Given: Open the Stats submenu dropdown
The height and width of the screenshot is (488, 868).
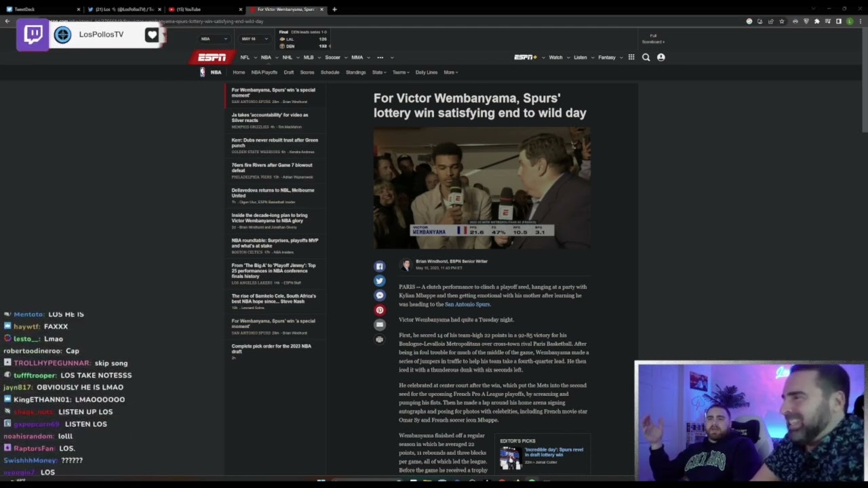Looking at the screenshot, I should (x=379, y=73).
